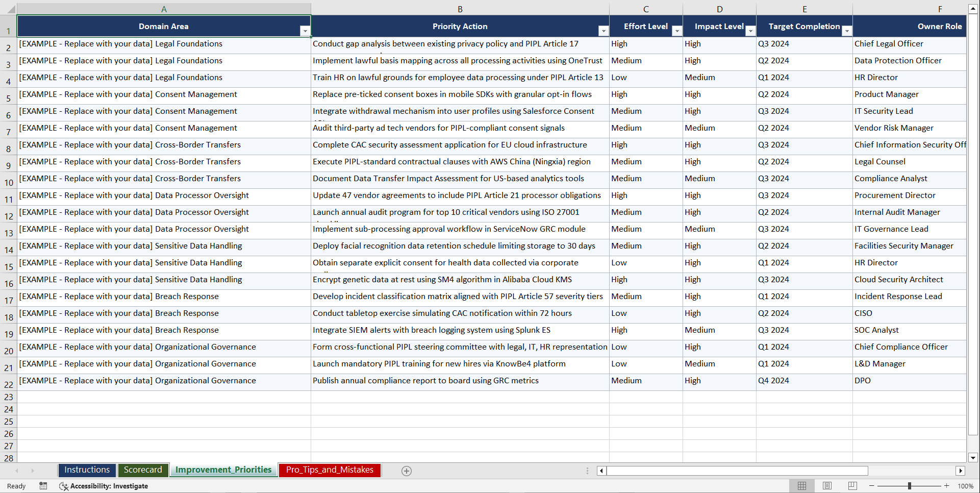
Task: Open the Pro_Tips_and_Mistakes sheet
Action: [x=330, y=470]
